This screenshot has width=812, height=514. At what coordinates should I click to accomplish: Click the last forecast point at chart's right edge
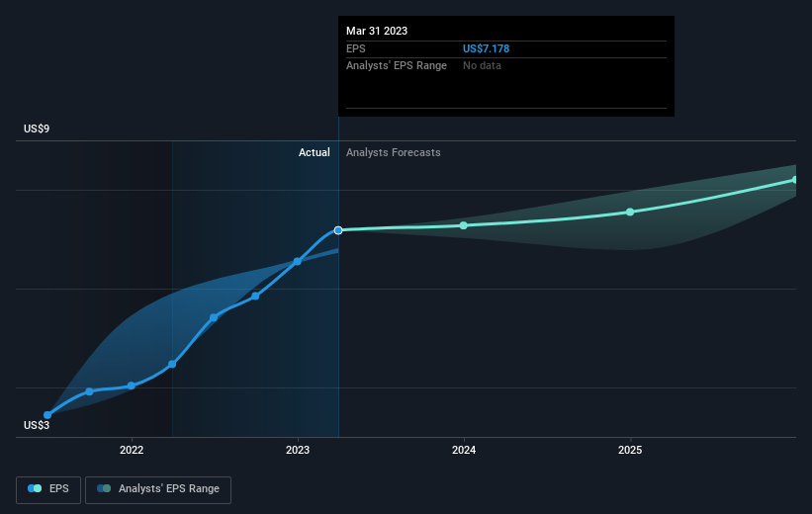click(x=794, y=180)
